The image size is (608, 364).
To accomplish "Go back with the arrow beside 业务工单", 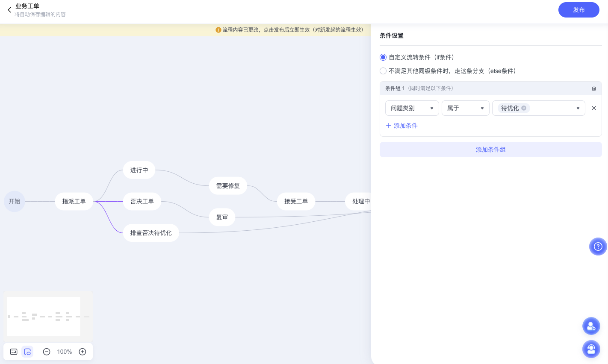I will (x=9, y=9).
